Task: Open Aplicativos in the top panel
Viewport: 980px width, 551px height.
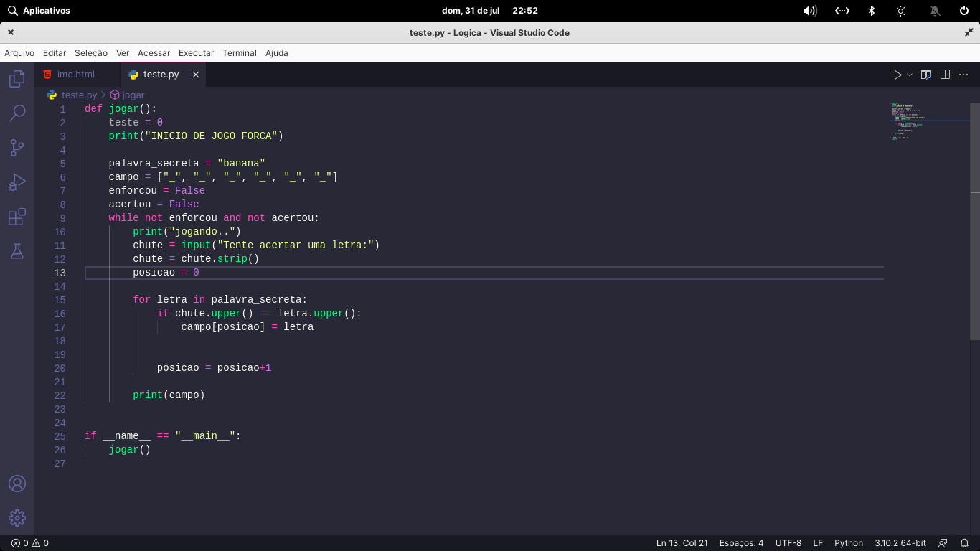Action: (39, 11)
